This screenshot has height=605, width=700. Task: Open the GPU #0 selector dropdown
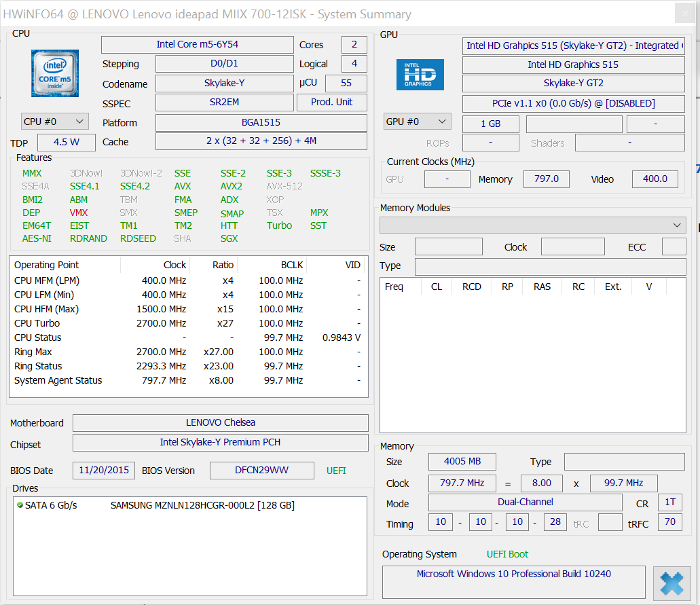click(x=417, y=122)
